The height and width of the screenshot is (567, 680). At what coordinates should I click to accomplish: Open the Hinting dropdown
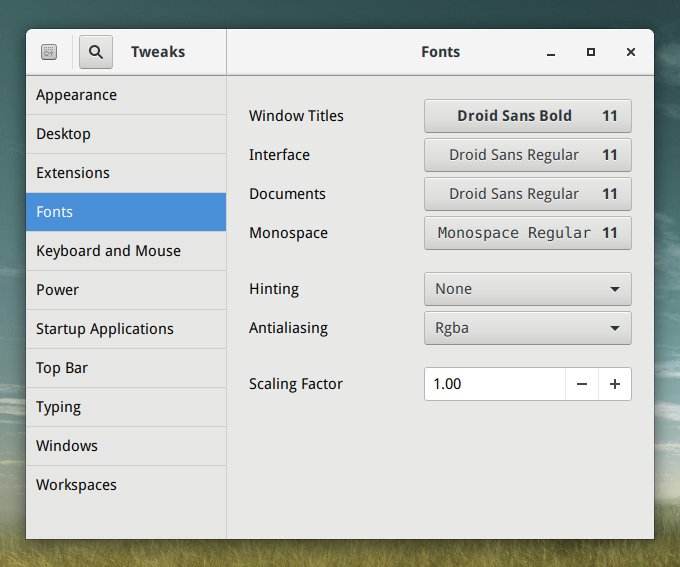527,289
